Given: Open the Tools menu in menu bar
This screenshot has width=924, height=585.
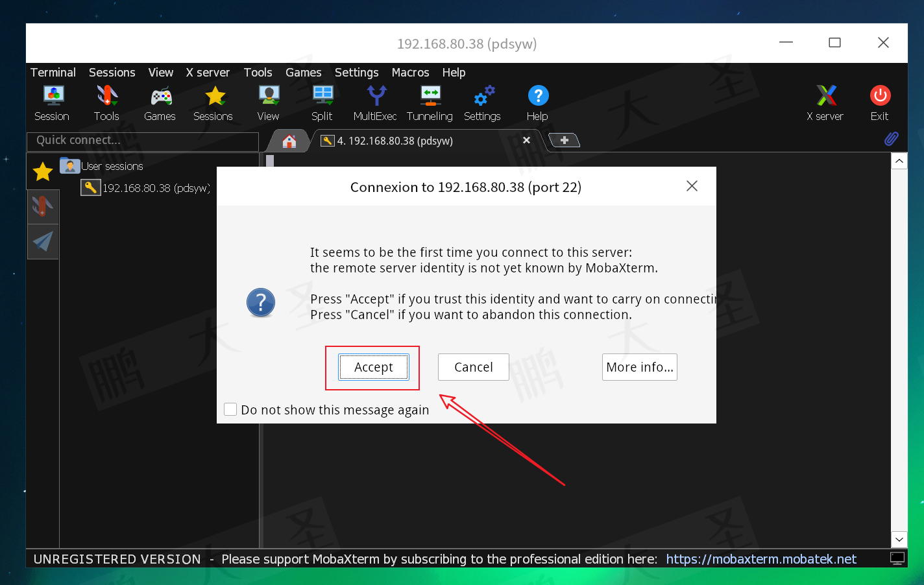Looking at the screenshot, I should coord(258,73).
